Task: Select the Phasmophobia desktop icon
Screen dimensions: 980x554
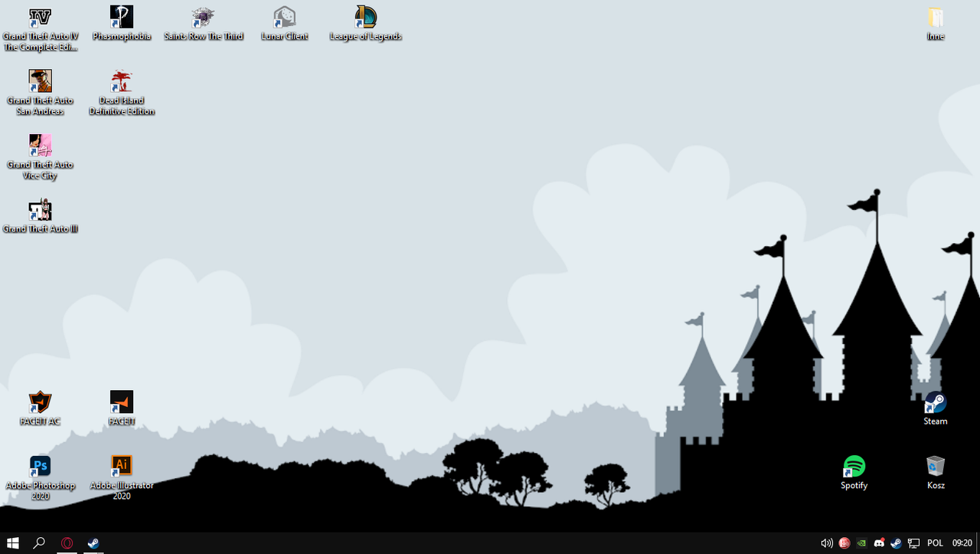Action: coord(122,24)
